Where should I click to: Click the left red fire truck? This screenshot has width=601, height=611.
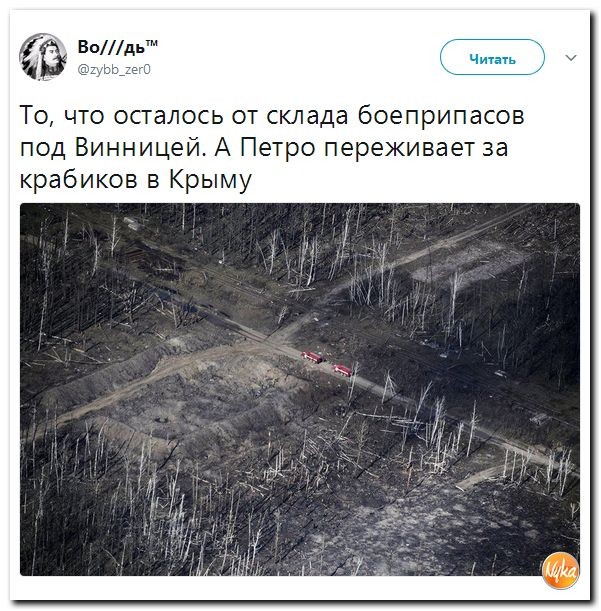[x=312, y=356]
